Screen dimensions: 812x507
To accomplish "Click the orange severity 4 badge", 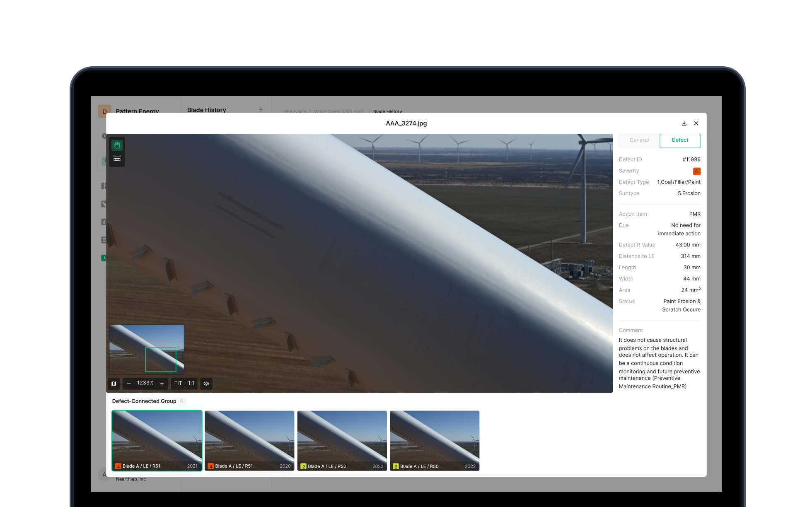I will 696,171.
